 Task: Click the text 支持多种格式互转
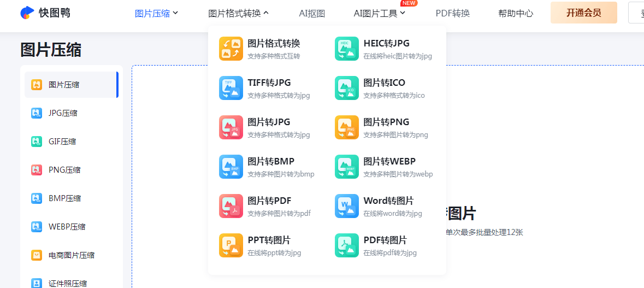pyautogui.click(x=274, y=56)
